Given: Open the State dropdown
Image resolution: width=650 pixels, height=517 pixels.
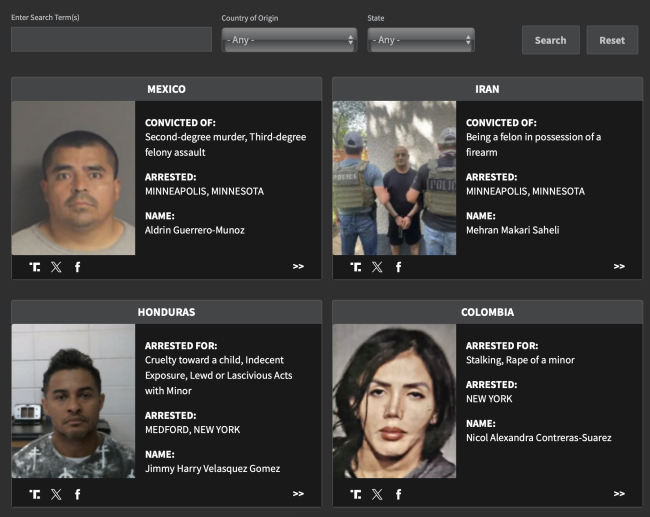Looking at the screenshot, I should point(421,40).
